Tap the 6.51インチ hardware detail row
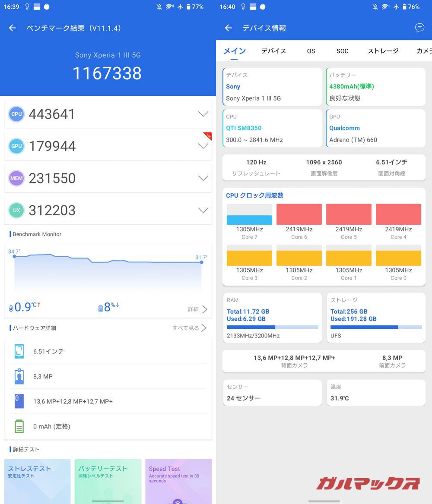 (x=108, y=351)
